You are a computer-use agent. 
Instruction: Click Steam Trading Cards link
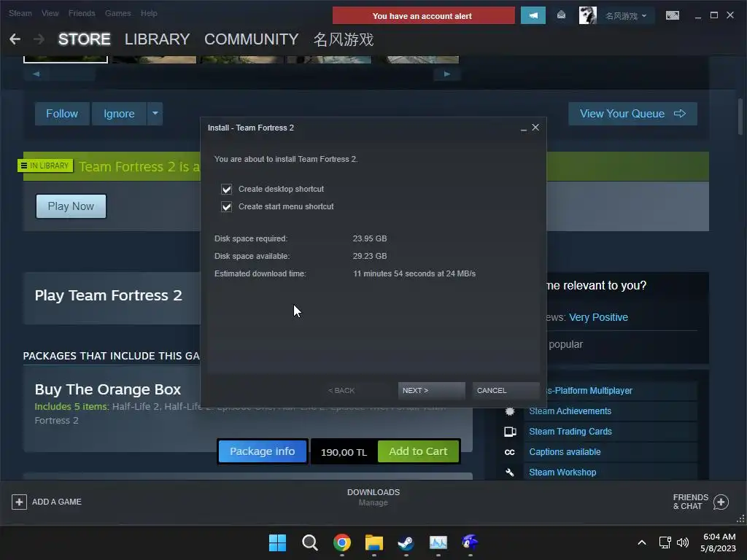coord(570,432)
